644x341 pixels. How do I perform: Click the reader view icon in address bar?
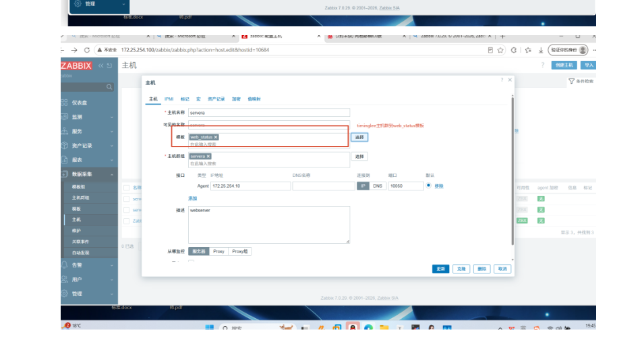(x=490, y=50)
